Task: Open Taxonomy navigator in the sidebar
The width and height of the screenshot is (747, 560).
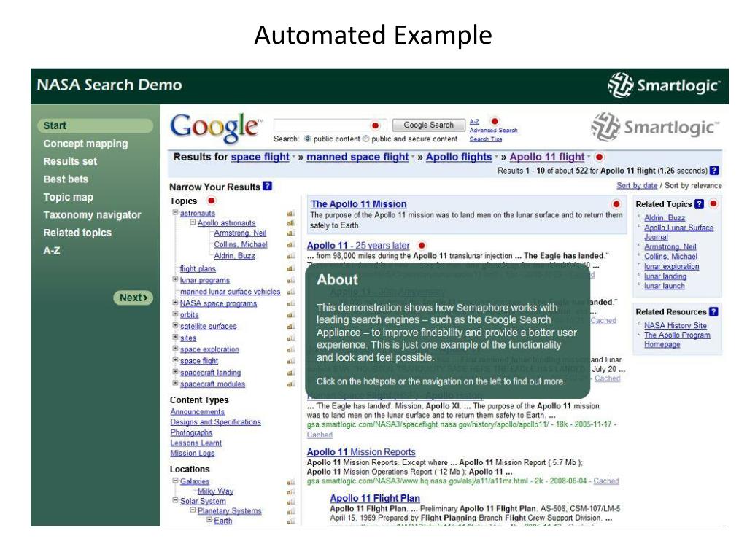Action: (93, 215)
